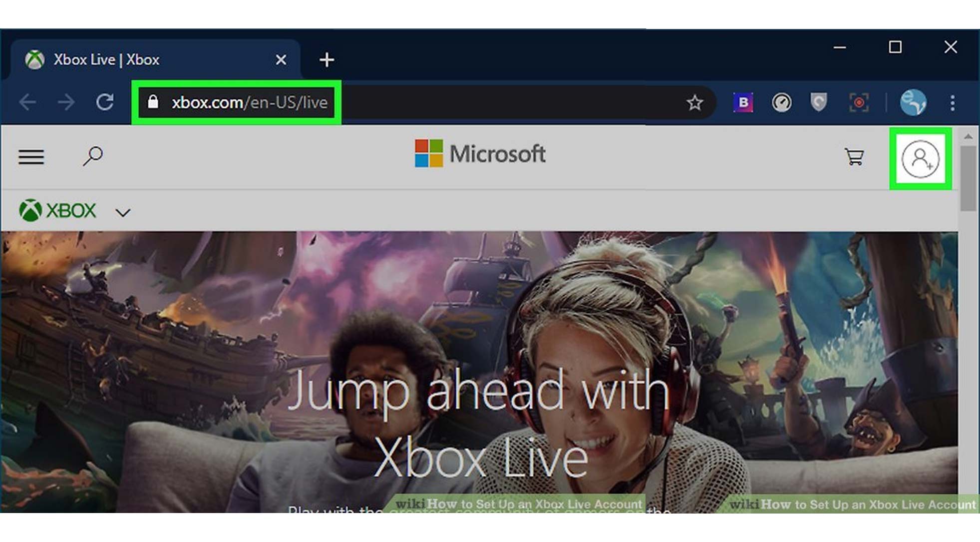
Task: Open site search magnifier
Action: pos(93,156)
